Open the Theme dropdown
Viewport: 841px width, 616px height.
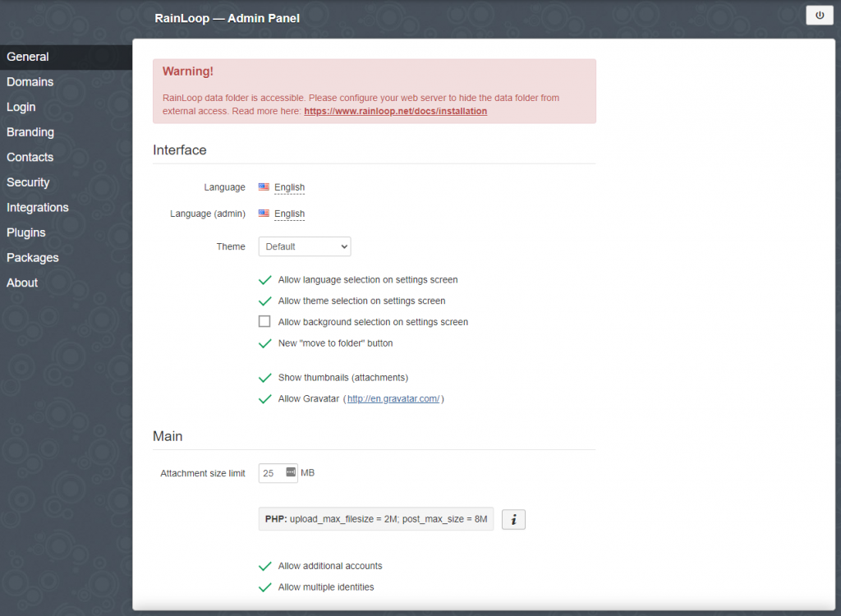click(x=304, y=246)
